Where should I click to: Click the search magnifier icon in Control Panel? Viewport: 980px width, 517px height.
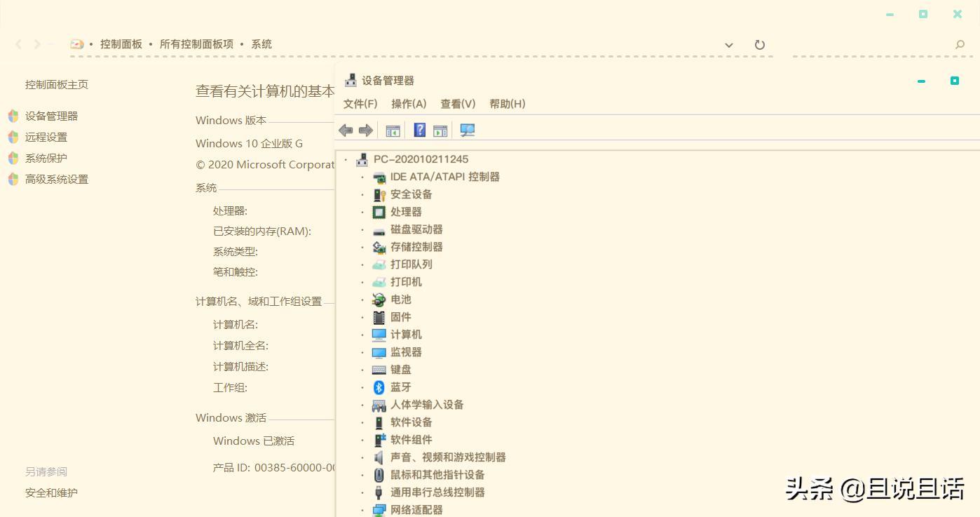960,45
